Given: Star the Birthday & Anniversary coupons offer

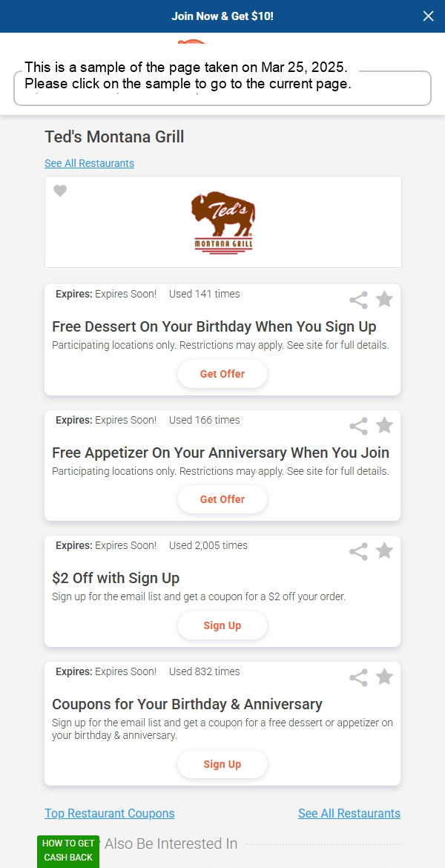Looking at the screenshot, I should (384, 677).
